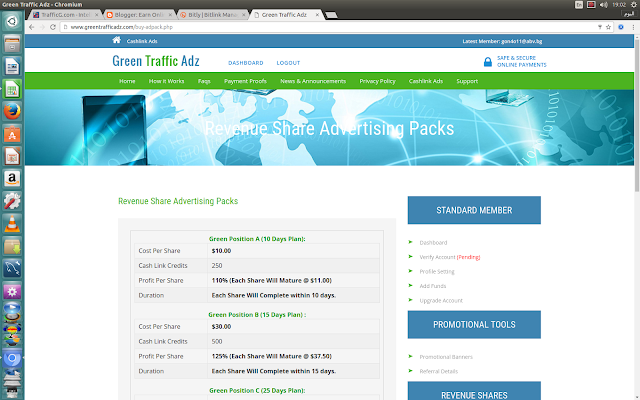Click the page vertical scrollbar thumb
This screenshot has width=640, height=400.
point(637,114)
